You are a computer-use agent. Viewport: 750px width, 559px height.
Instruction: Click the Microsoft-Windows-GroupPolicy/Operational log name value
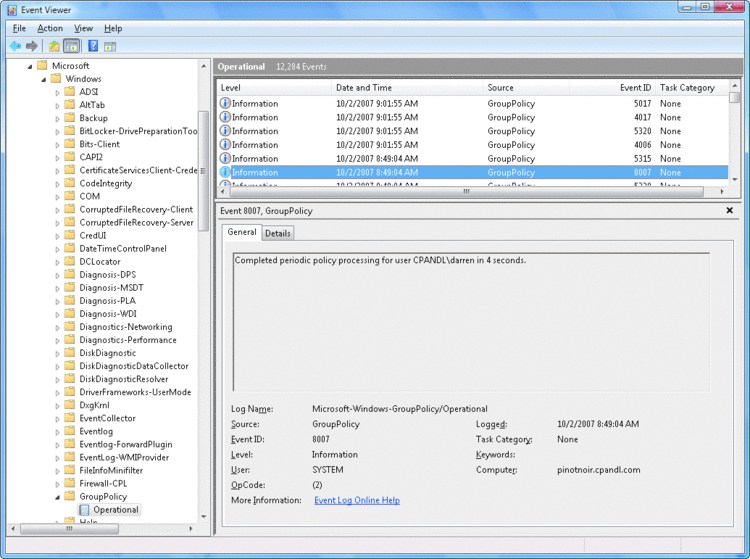pos(400,409)
